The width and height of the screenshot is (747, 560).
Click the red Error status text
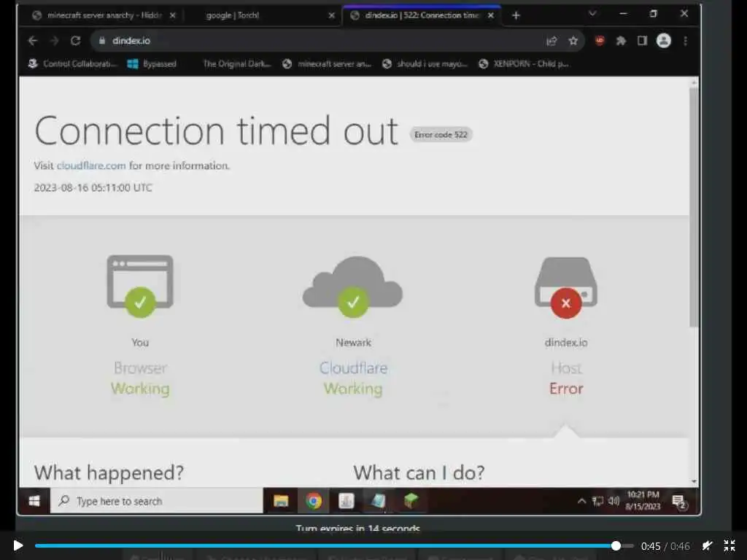coord(566,389)
